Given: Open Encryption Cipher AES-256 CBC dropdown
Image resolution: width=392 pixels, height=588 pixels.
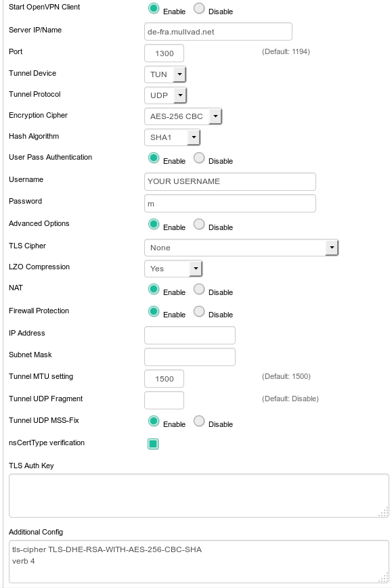Looking at the screenshot, I should (183, 116).
